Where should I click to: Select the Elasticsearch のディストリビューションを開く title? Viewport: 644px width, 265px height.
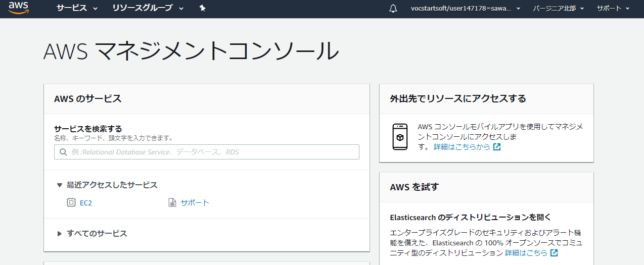(471, 218)
